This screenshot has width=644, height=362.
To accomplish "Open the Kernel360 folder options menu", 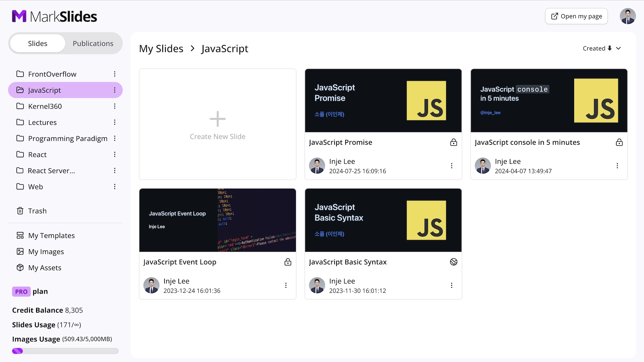I will [x=115, y=106].
